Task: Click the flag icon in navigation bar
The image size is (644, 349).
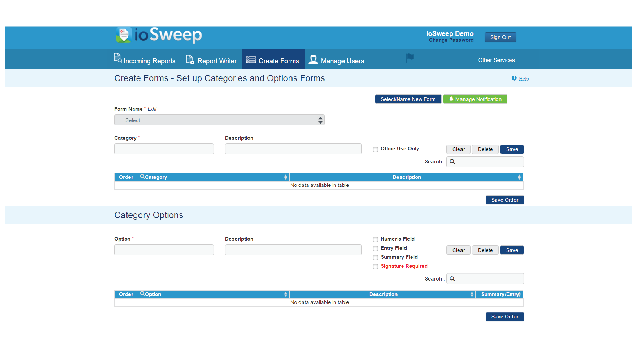Action: point(410,58)
